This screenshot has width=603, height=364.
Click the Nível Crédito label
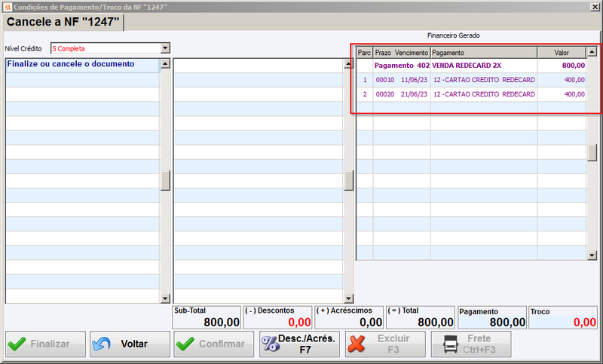pos(23,49)
